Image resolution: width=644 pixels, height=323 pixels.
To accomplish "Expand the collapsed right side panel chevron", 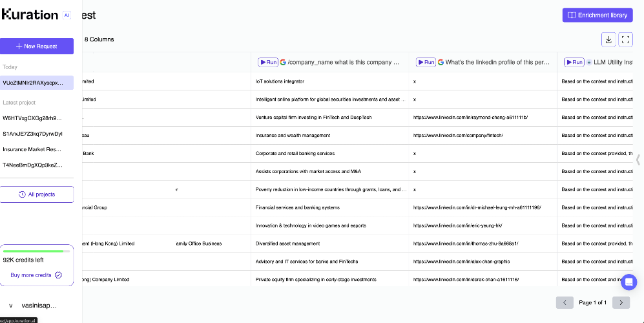I will 638,160.
